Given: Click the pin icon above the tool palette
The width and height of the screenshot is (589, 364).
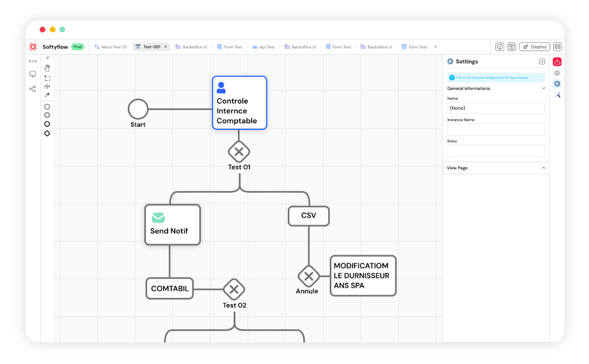Looking at the screenshot, I should click(x=47, y=58).
